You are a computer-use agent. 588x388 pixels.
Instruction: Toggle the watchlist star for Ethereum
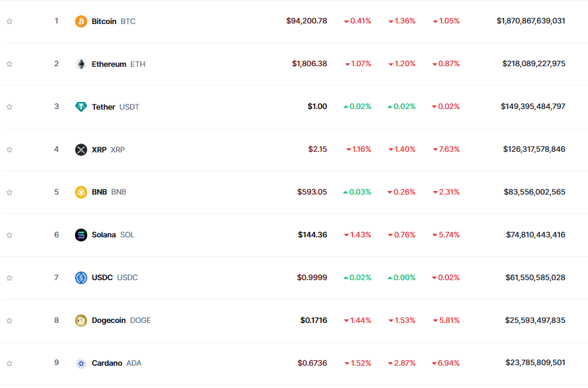tap(9, 64)
